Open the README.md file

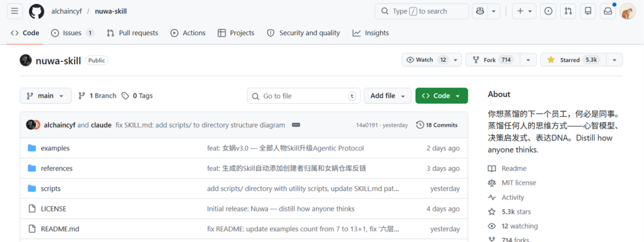point(60,229)
